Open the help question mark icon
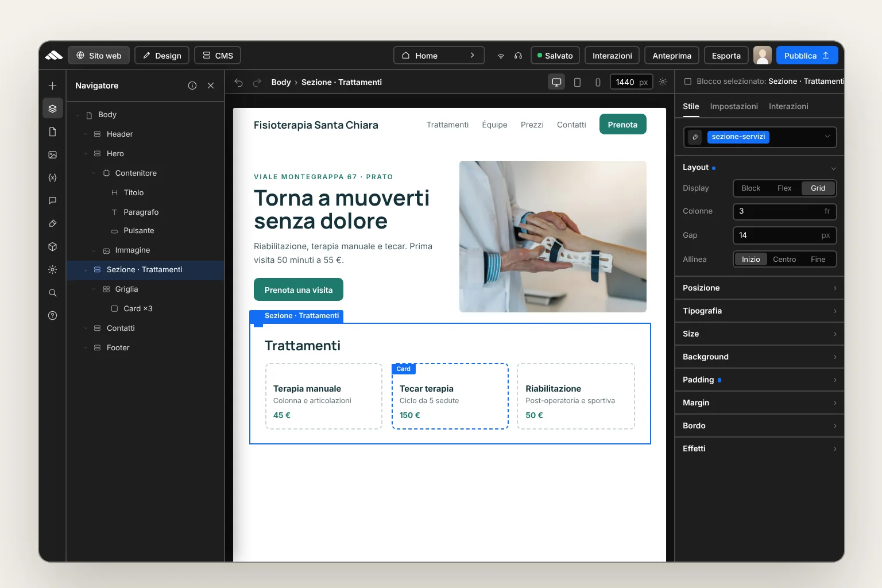 [52, 315]
